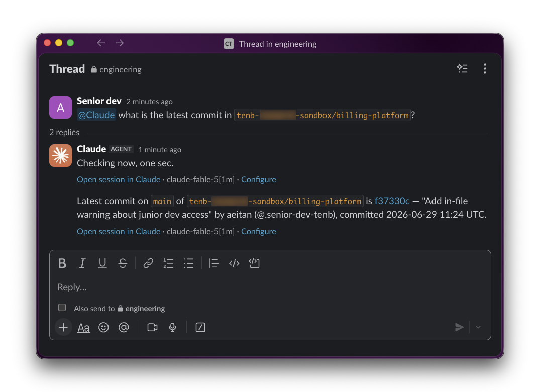Open session in Claude under Checking now

[x=119, y=179]
